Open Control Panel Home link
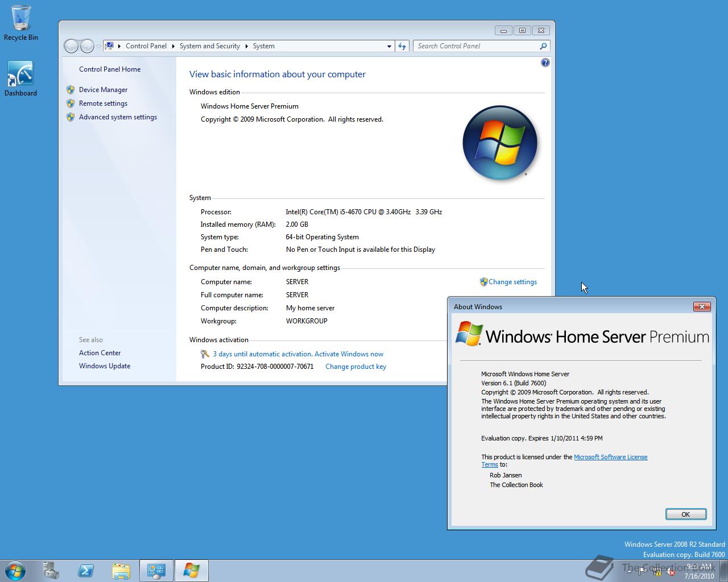728x582 pixels. click(110, 69)
